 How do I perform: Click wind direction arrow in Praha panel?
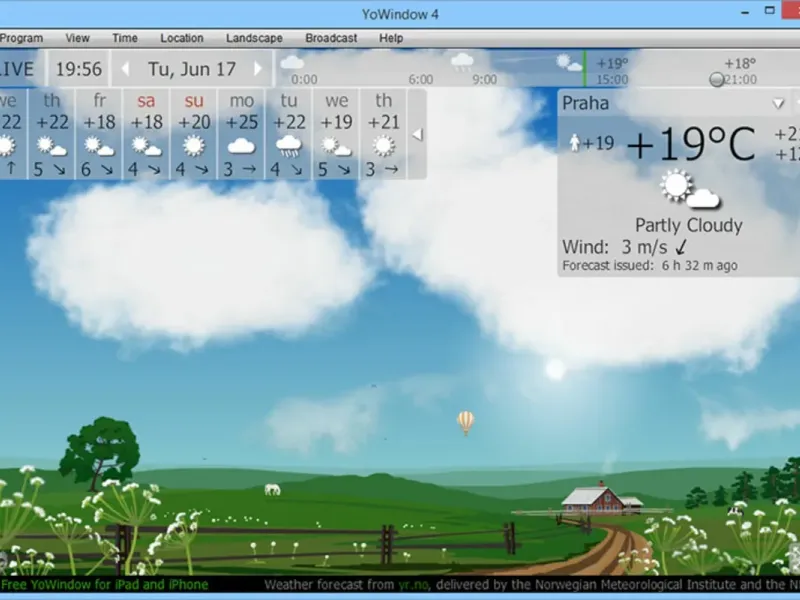pyautogui.click(x=681, y=247)
